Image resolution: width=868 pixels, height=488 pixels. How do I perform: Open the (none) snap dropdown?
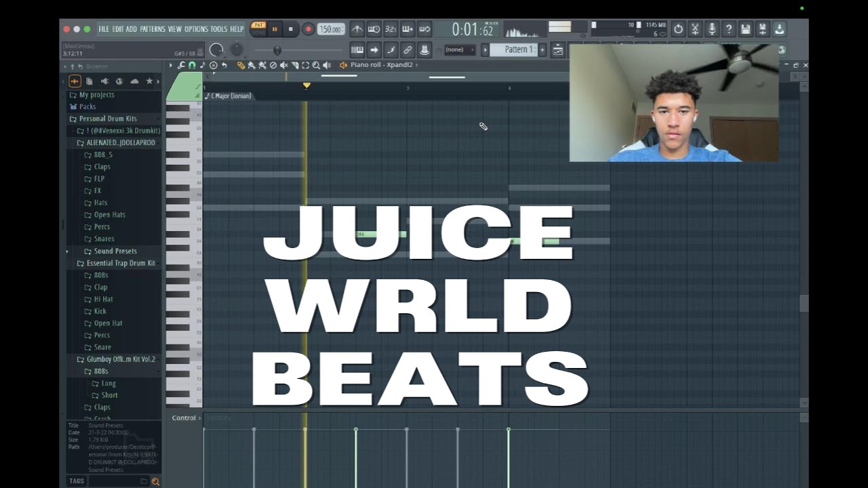coord(459,49)
